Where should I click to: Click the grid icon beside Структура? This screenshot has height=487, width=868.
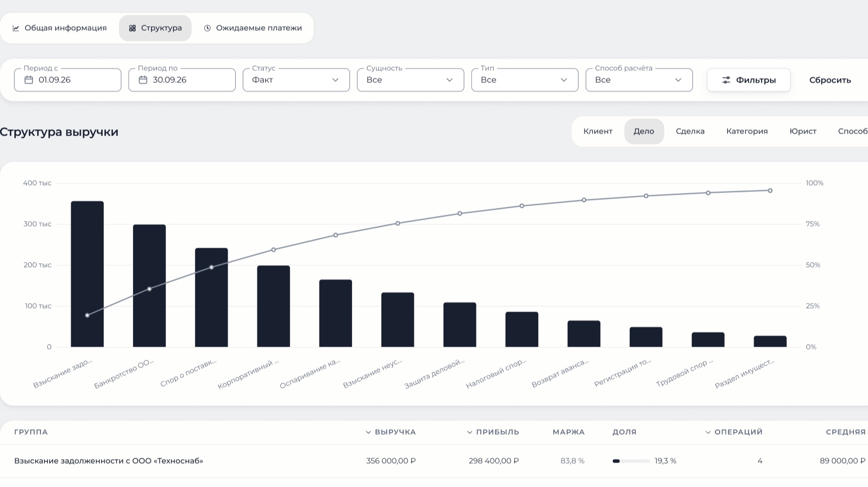point(132,28)
